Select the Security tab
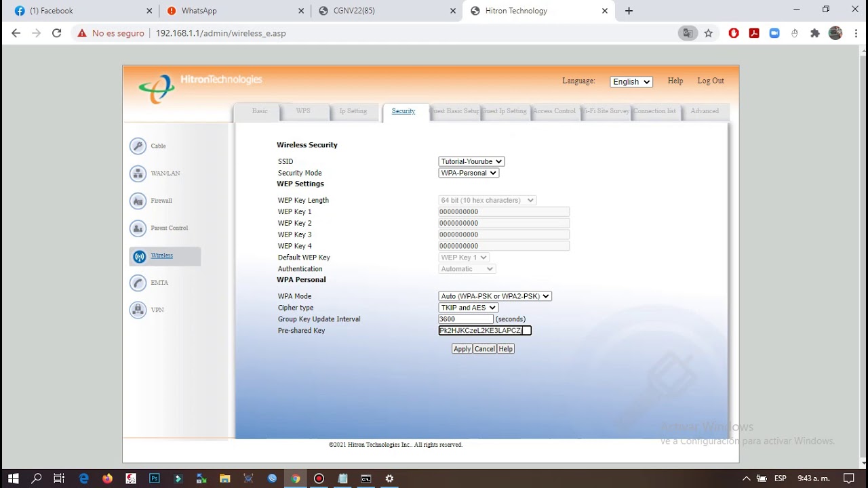The height and width of the screenshot is (488, 868). point(403,111)
